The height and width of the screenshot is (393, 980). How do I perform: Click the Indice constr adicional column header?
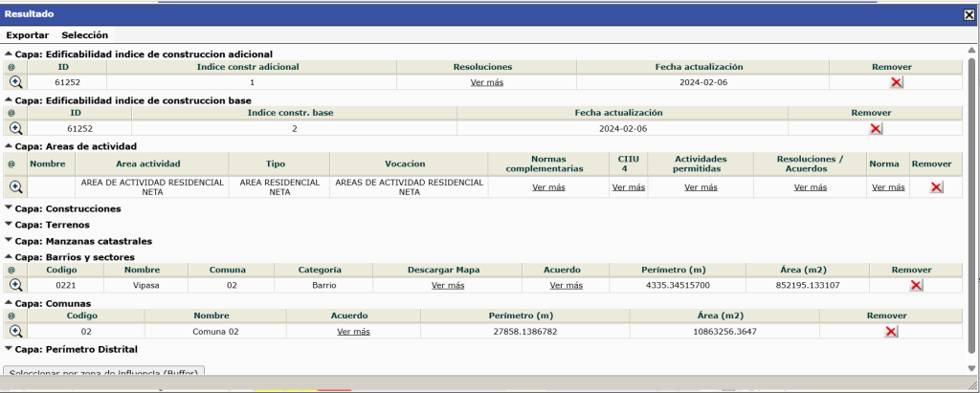click(x=252, y=66)
